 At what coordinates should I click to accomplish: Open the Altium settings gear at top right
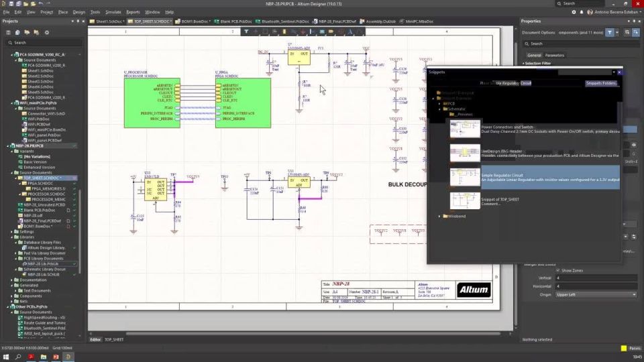coord(574,12)
